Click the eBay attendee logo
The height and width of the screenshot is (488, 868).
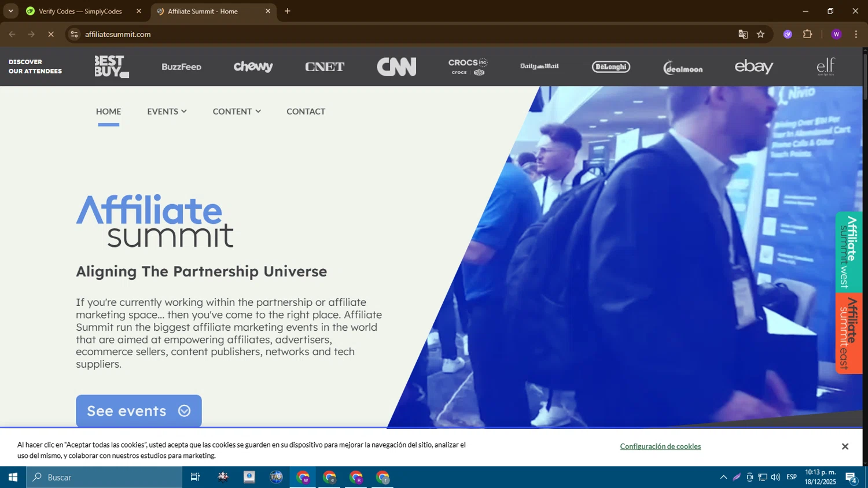(754, 66)
